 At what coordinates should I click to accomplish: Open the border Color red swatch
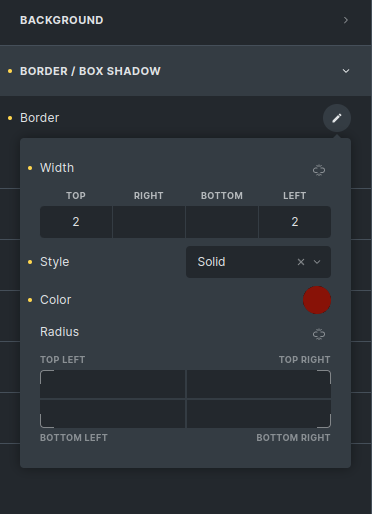pos(317,300)
